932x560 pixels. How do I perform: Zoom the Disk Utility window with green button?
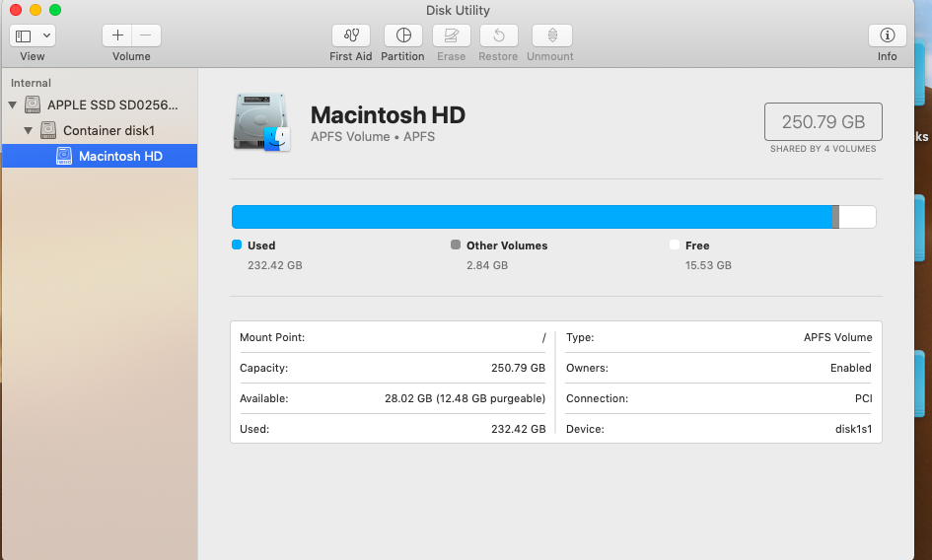pos(55,10)
